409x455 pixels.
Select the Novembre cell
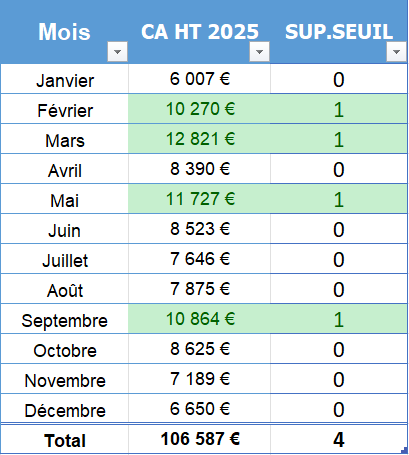click(65, 379)
